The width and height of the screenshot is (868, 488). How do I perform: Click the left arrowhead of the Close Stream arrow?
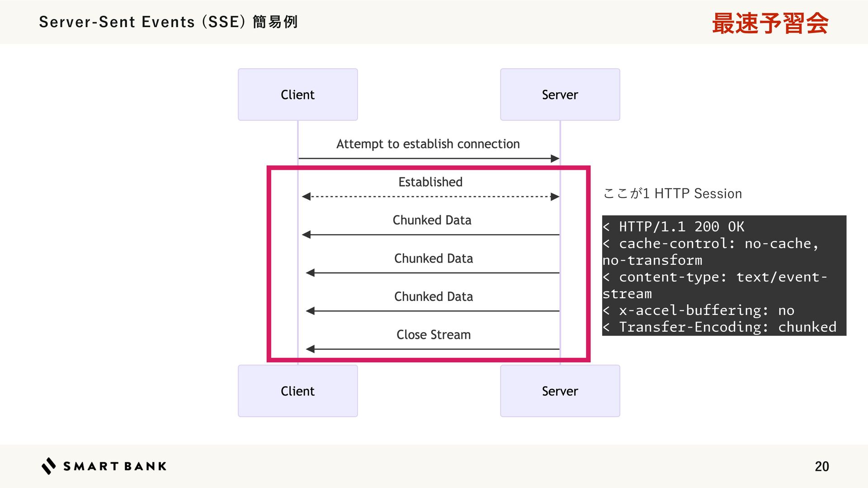tap(310, 349)
